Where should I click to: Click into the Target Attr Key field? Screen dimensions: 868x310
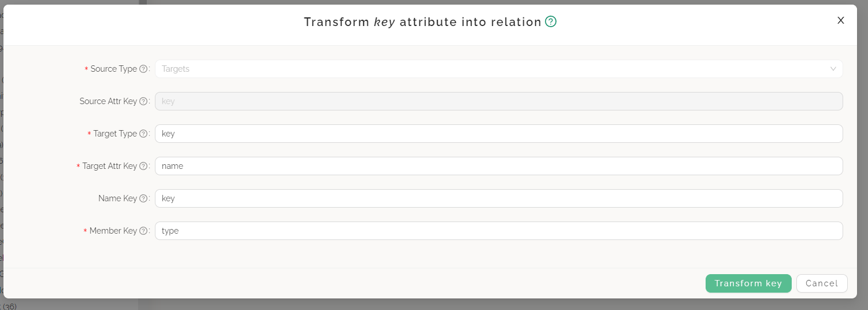click(498, 166)
